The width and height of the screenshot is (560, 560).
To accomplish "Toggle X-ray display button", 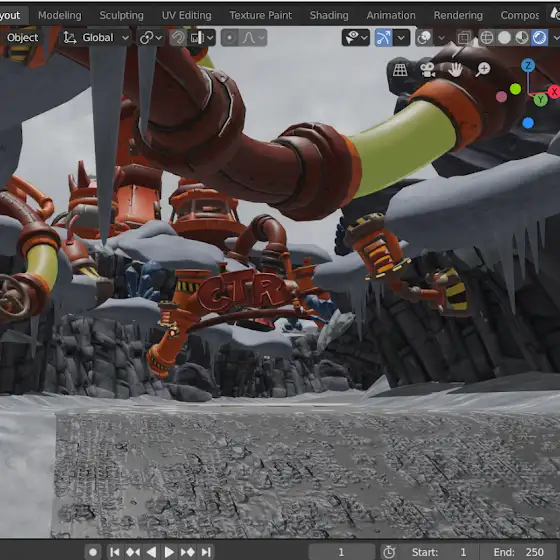I will 464,38.
